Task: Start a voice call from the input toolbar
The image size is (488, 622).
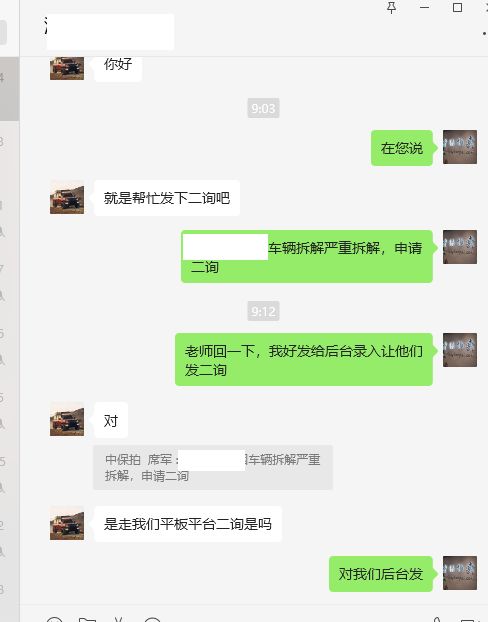Action: (437, 620)
